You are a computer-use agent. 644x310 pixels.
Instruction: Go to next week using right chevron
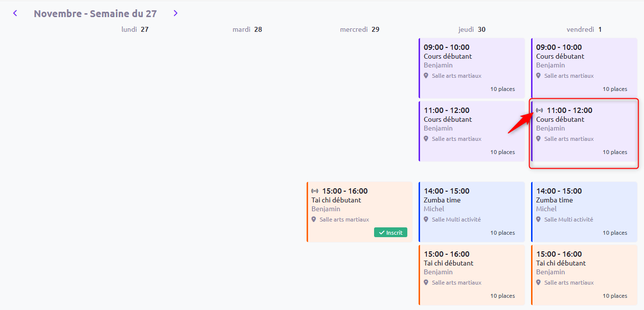click(176, 13)
